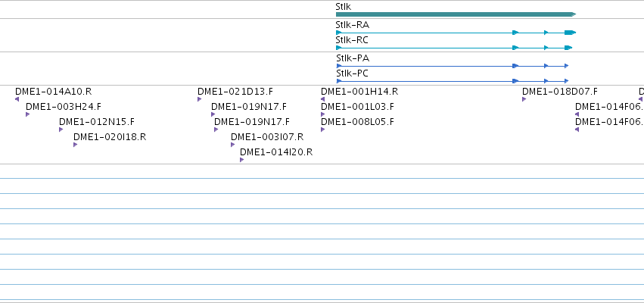Open DME1-008L05.F feature label
This screenshot has height=303, width=644.
[x=357, y=122]
